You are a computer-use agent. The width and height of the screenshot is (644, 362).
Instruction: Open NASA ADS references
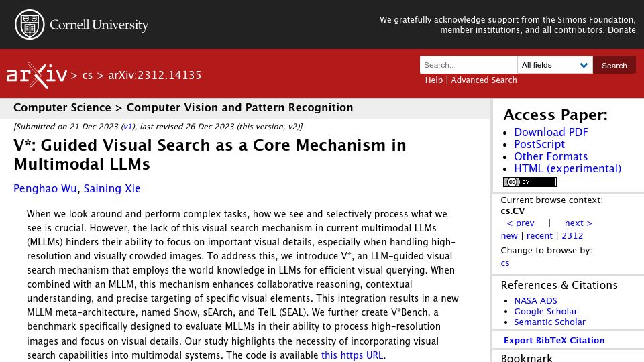click(x=535, y=300)
